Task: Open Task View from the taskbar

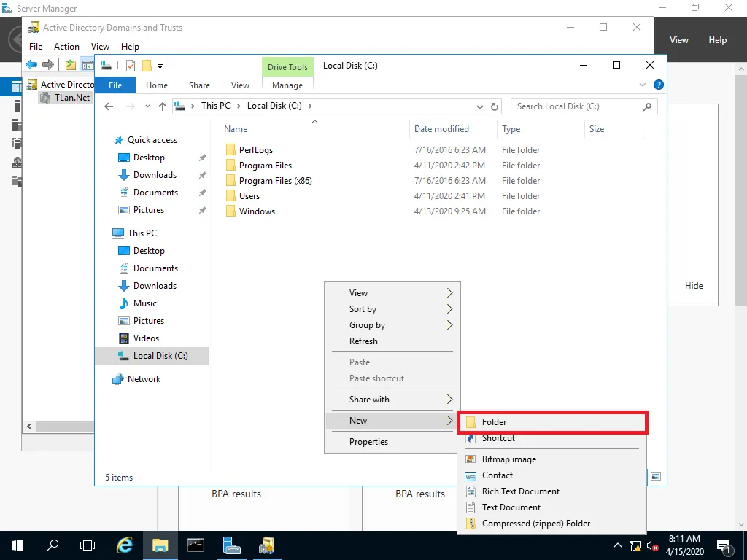Action: [88, 545]
